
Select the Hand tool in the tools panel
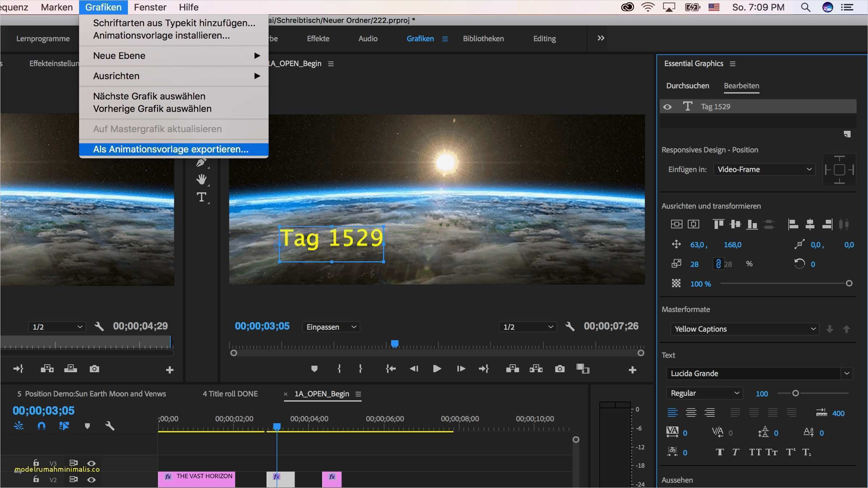point(202,179)
